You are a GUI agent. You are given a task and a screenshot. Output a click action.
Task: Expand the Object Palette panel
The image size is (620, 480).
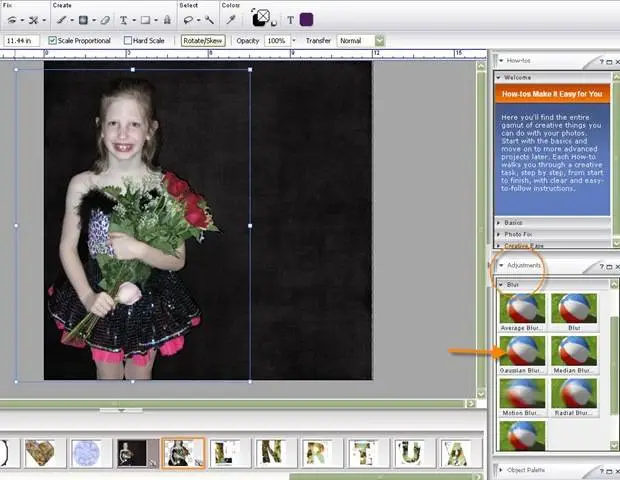pos(524,469)
